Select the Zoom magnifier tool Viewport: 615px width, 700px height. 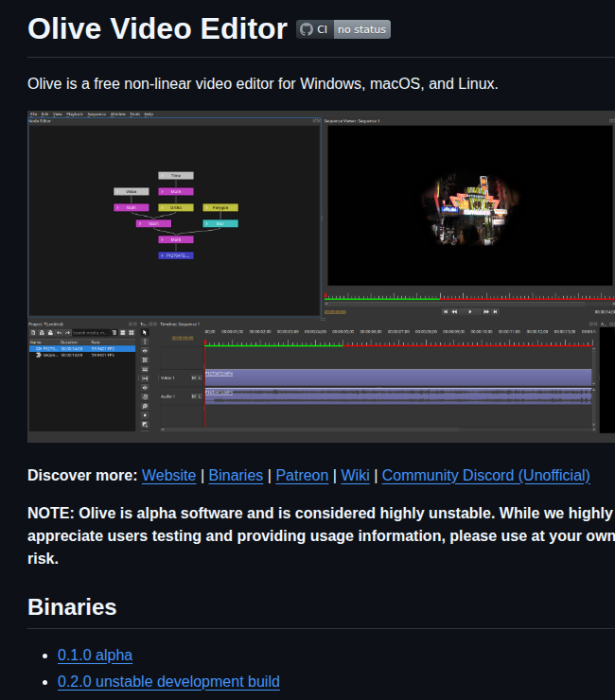[x=144, y=406]
